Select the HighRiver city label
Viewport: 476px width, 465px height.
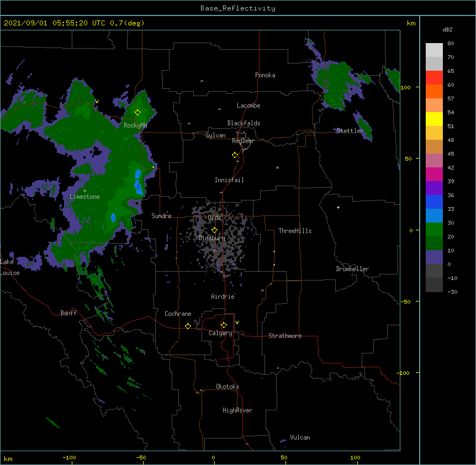click(237, 410)
